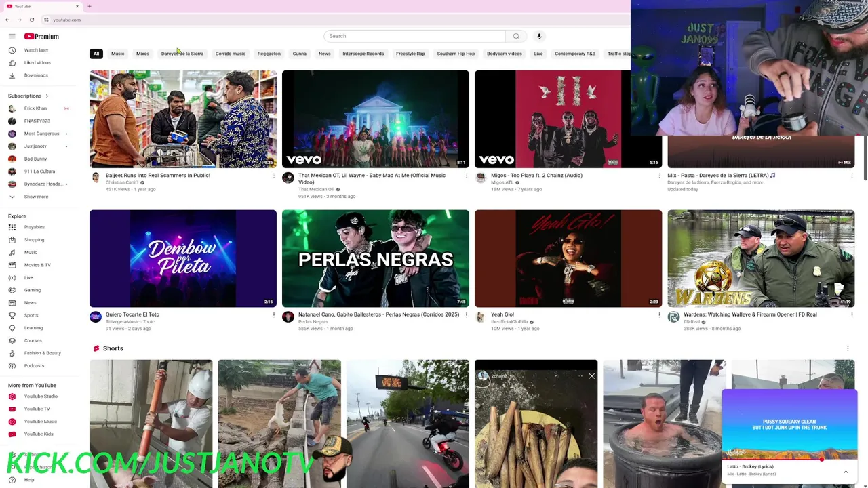Open News in Explore section
Viewport: 868px width, 488px height.
[x=31, y=302]
